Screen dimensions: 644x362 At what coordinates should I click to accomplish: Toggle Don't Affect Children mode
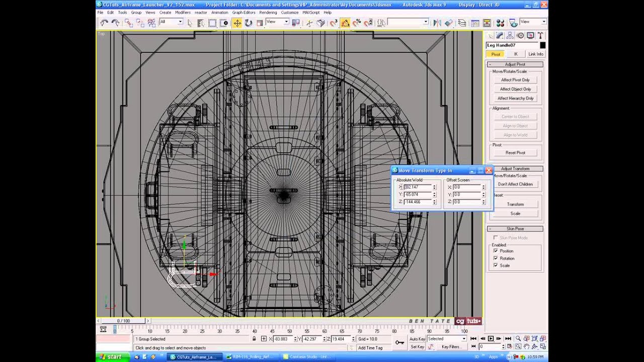point(515,184)
